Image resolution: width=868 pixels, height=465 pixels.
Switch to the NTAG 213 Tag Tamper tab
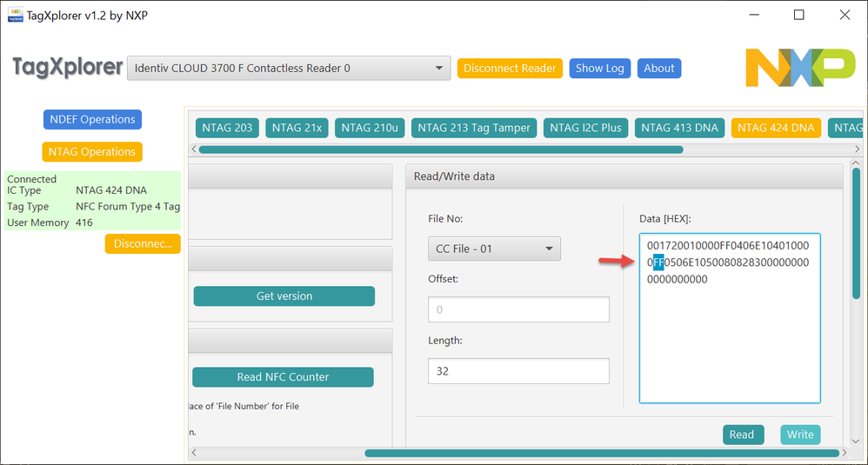[x=474, y=128]
